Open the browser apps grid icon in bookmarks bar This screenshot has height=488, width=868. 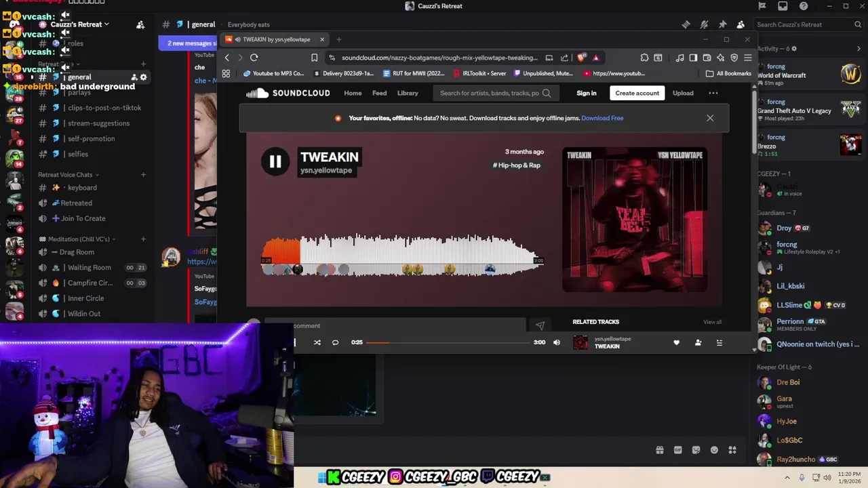click(x=226, y=73)
